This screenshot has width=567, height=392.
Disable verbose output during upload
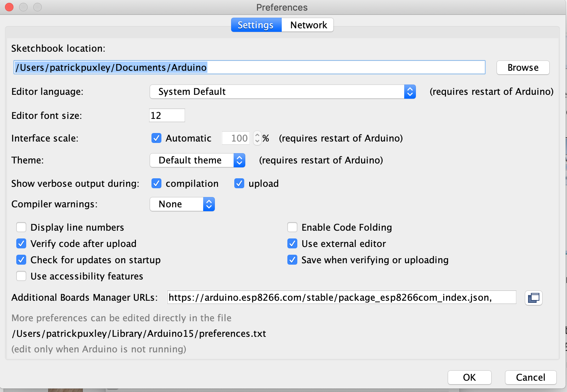point(239,183)
